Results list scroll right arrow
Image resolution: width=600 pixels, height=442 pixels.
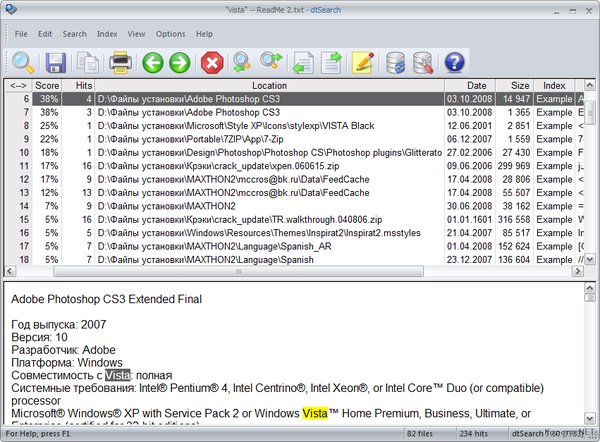(x=577, y=271)
